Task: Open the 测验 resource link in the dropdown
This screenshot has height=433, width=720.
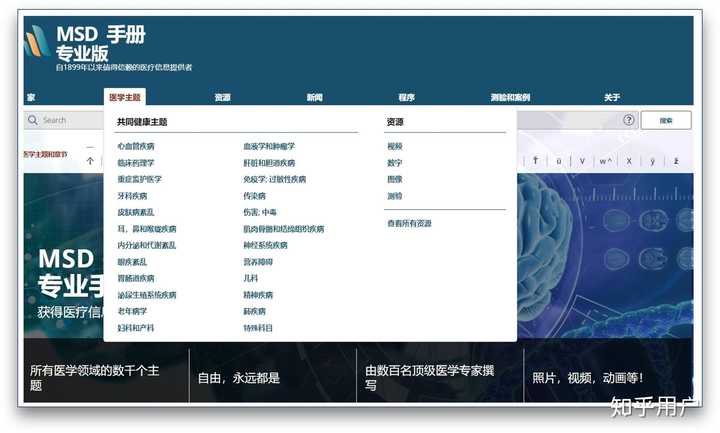Action: tap(394, 196)
